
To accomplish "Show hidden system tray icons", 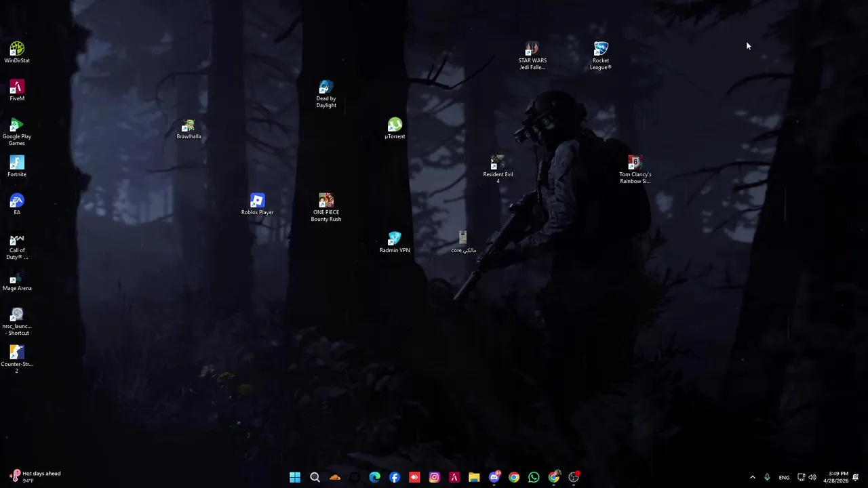I will click(x=752, y=477).
